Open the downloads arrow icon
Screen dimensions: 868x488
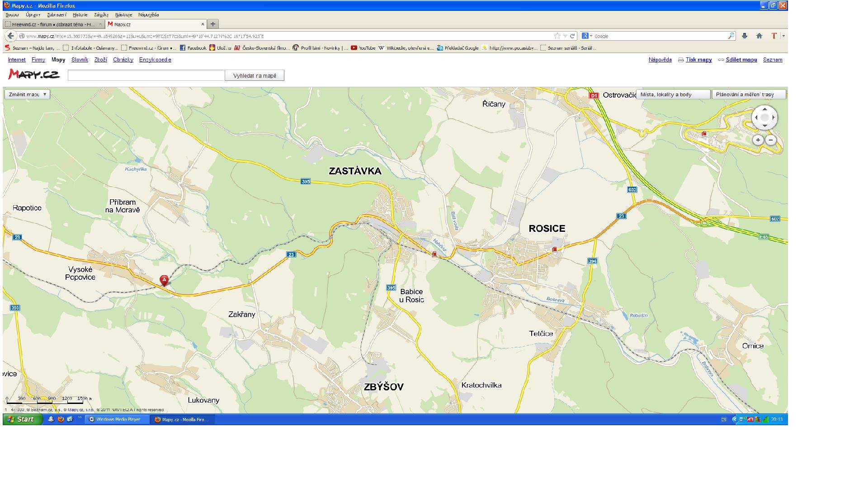tap(745, 36)
